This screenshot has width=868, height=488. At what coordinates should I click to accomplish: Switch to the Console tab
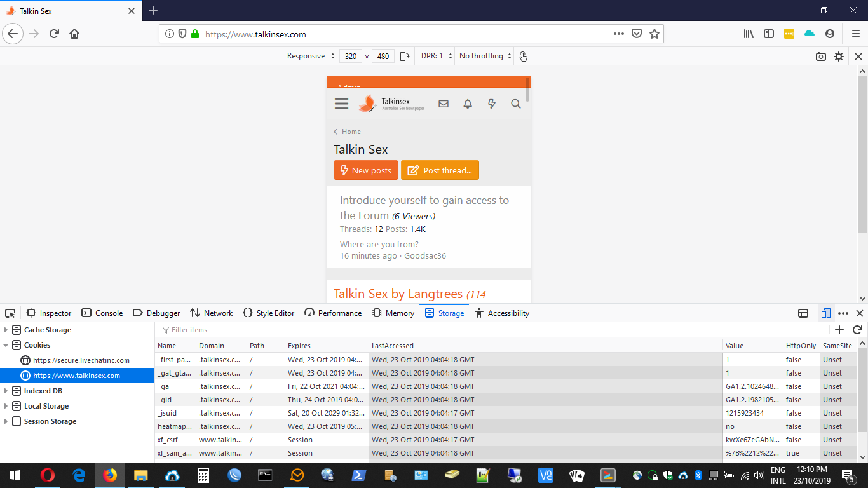(x=102, y=313)
